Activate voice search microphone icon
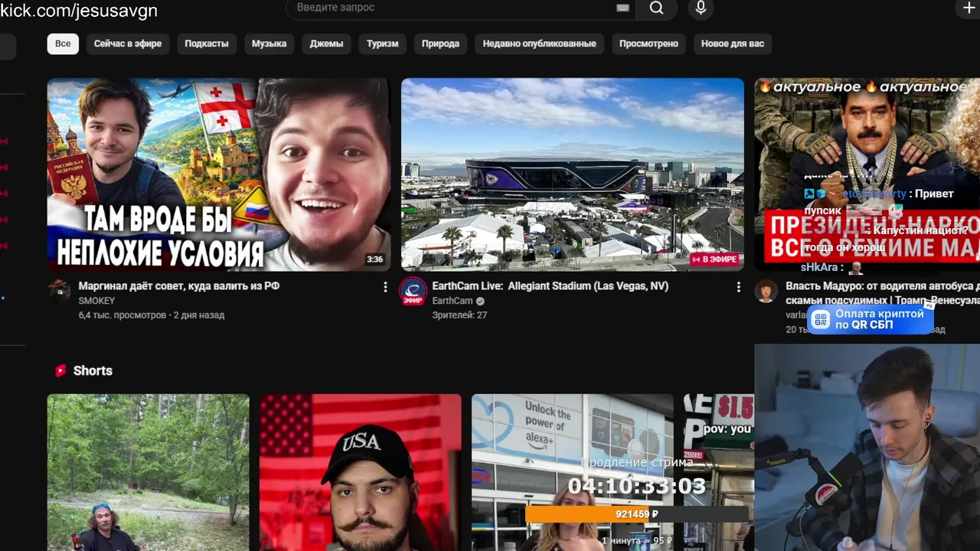Screen dimensions: 980x551 click(701, 8)
